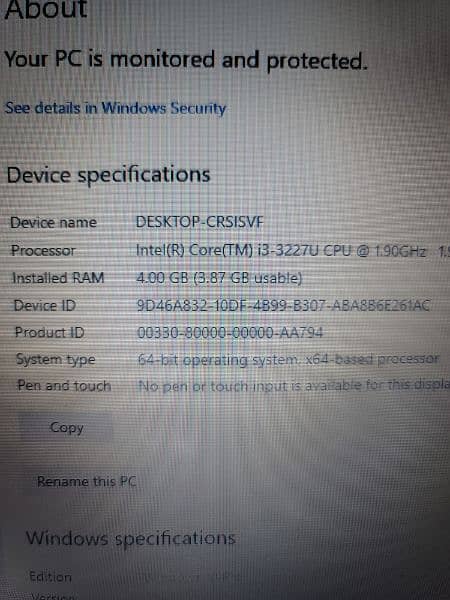Click the Processor label

tap(43, 251)
